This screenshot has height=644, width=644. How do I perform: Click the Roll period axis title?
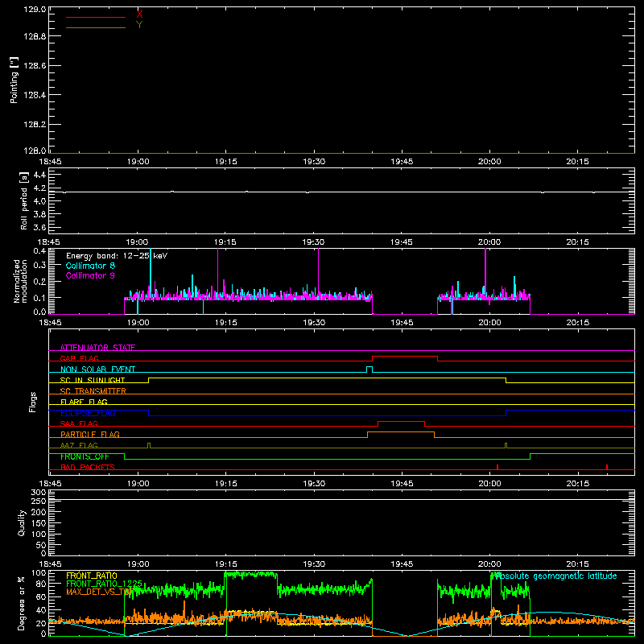click(x=24, y=200)
